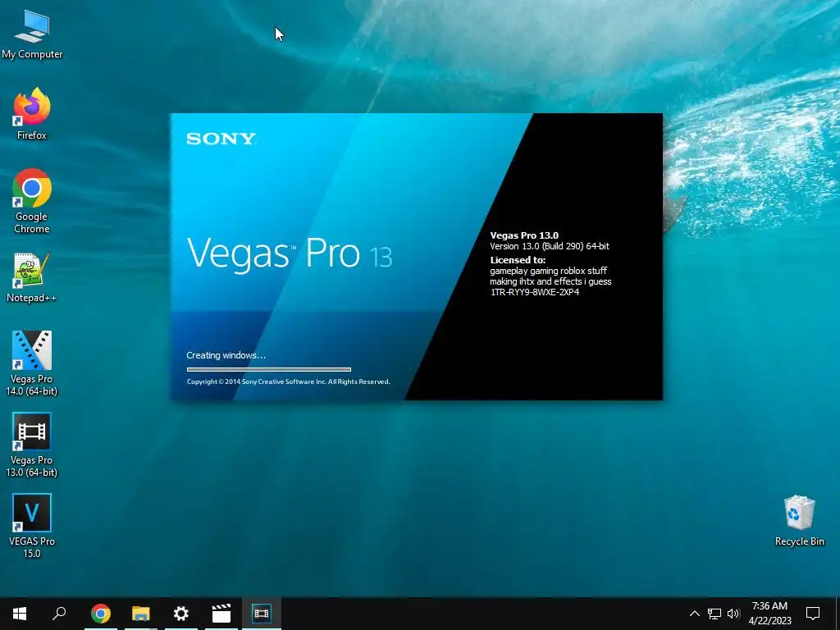840x630 pixels.
Task: Open taskbar search magnifier
Action: 59,614
